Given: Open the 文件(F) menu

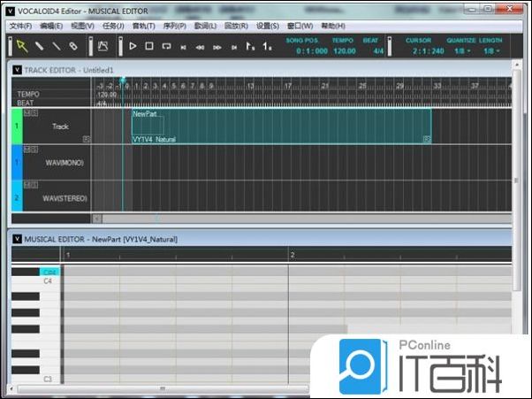Looking at the screenshot, I should pyautogui.click(x=20, y=27).
